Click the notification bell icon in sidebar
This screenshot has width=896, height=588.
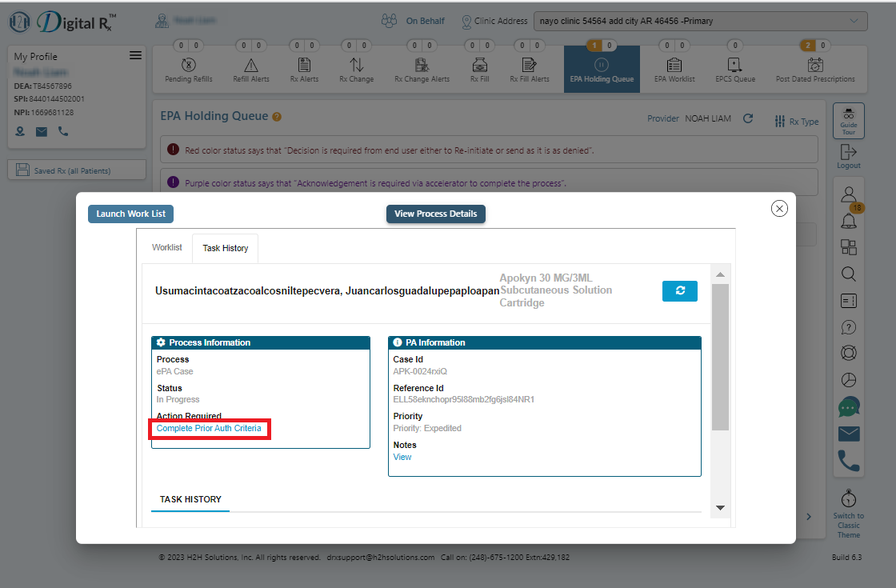[849, 221]
